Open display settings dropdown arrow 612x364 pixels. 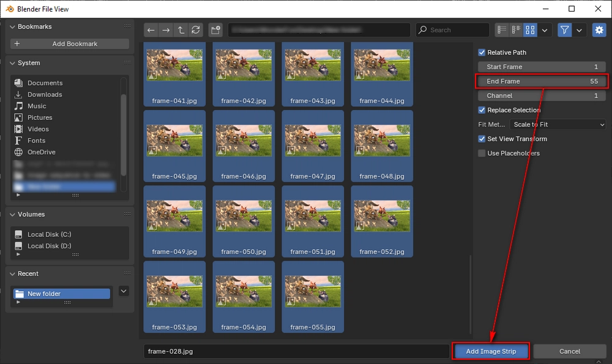[x=545, y=30]
